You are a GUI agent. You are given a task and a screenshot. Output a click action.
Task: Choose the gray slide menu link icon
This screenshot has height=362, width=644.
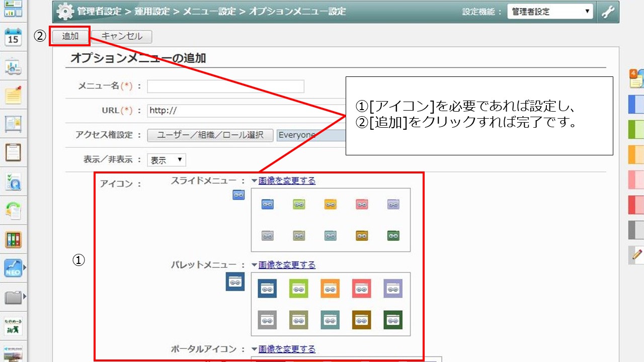(268, 235)
